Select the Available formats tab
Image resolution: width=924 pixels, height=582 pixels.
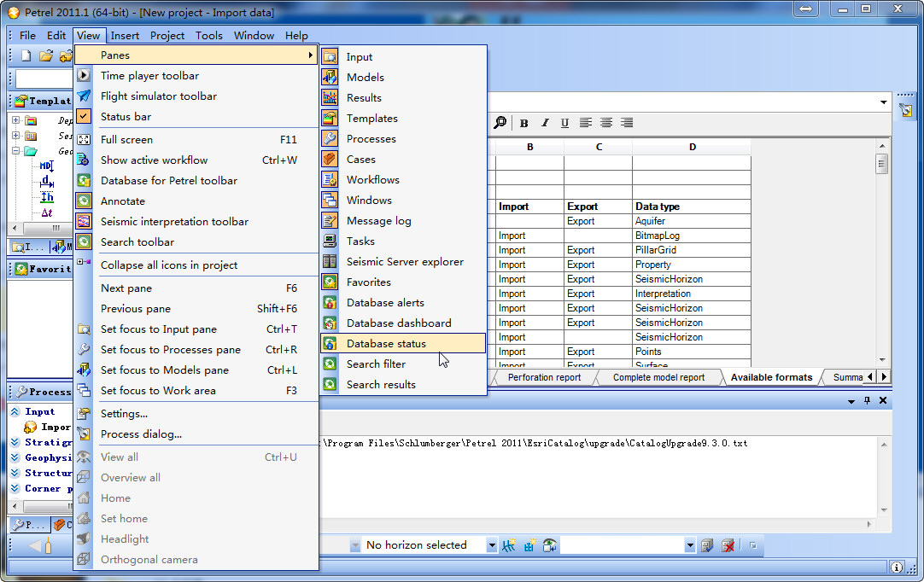(x=771, y=377)
